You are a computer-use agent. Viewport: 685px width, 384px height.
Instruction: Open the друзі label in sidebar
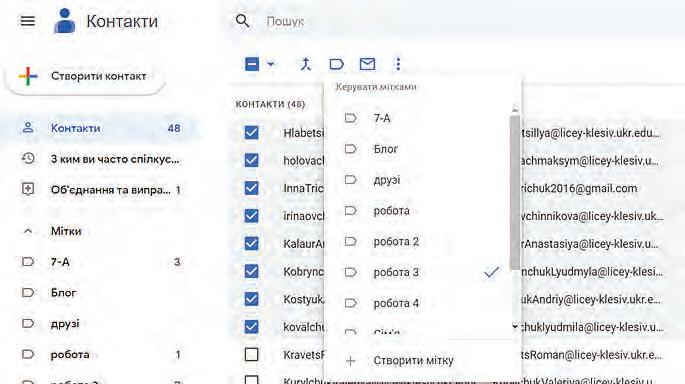[100, 323]
